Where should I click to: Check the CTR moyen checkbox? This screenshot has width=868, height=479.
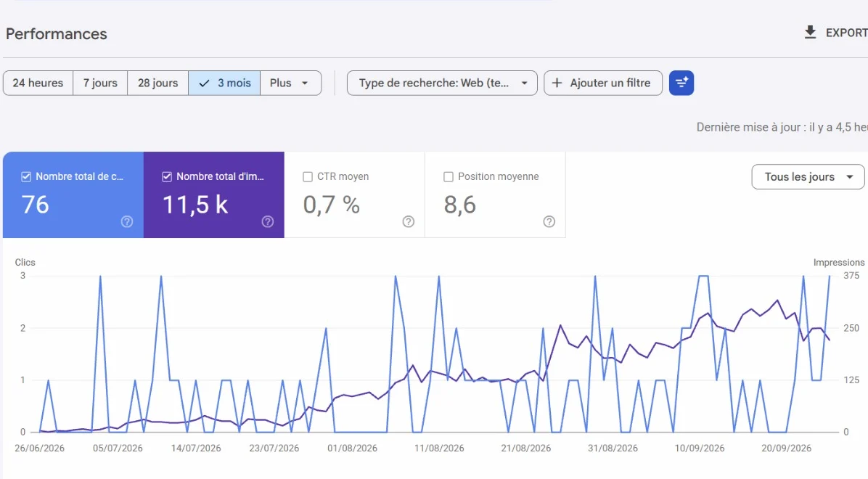[x=308, y=176]
